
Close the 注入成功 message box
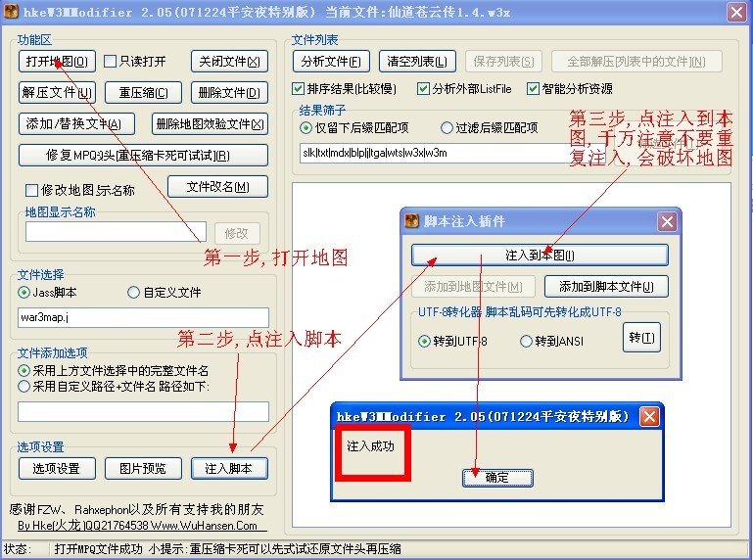[x=649, y=416]
